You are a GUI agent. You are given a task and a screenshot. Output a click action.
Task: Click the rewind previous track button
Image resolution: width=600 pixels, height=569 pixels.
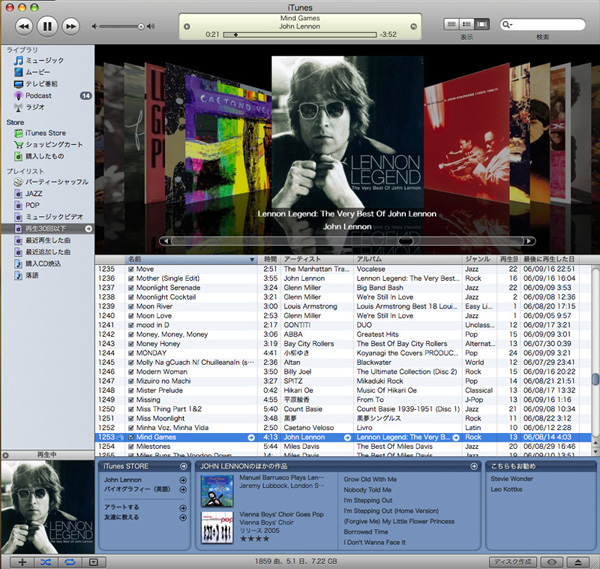(24, 26)
